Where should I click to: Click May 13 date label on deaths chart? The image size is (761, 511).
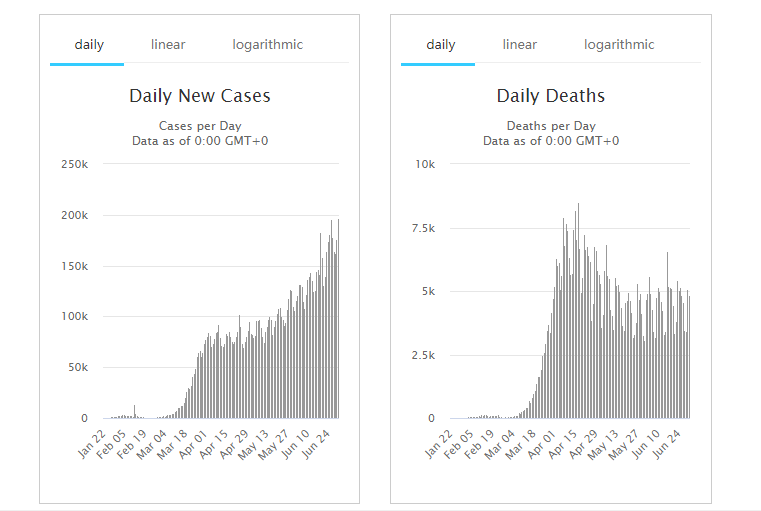[607, 442]
